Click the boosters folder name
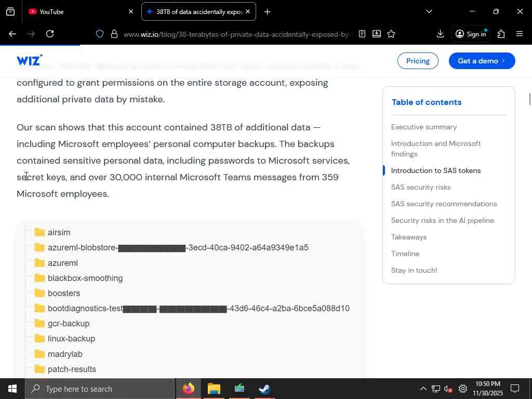Viewport: 532px width, 399px height. point(64,293)
